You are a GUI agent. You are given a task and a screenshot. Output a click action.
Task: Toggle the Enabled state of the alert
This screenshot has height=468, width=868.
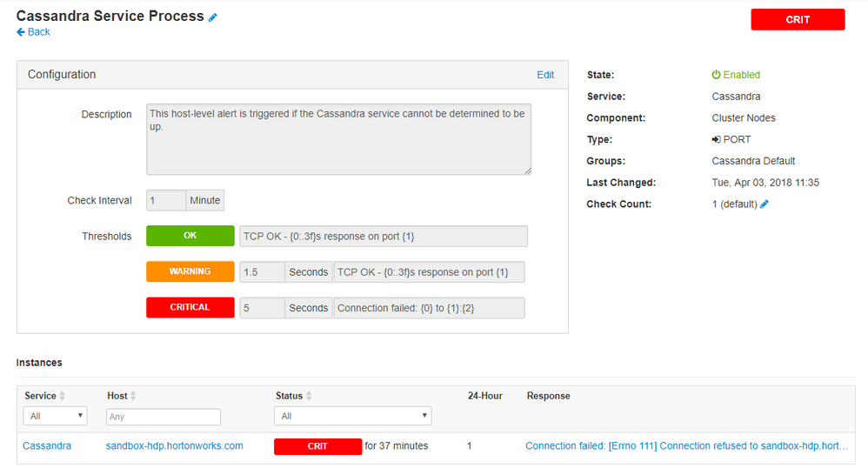click(736, 75)
